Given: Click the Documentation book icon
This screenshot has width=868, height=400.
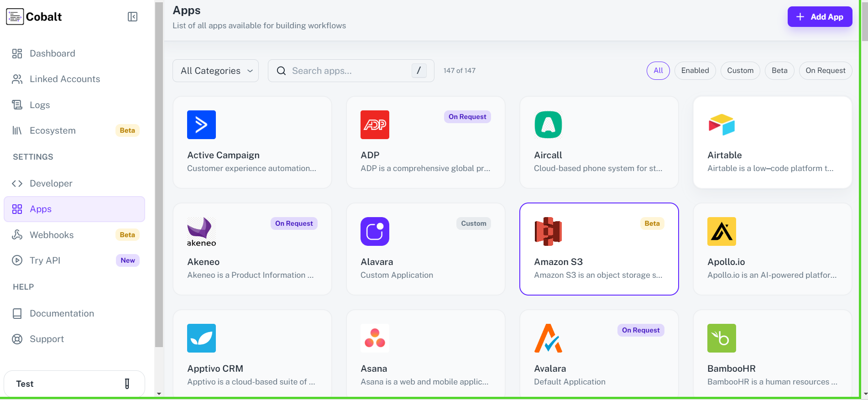Looking at the screenshot, I should [17, 314].
